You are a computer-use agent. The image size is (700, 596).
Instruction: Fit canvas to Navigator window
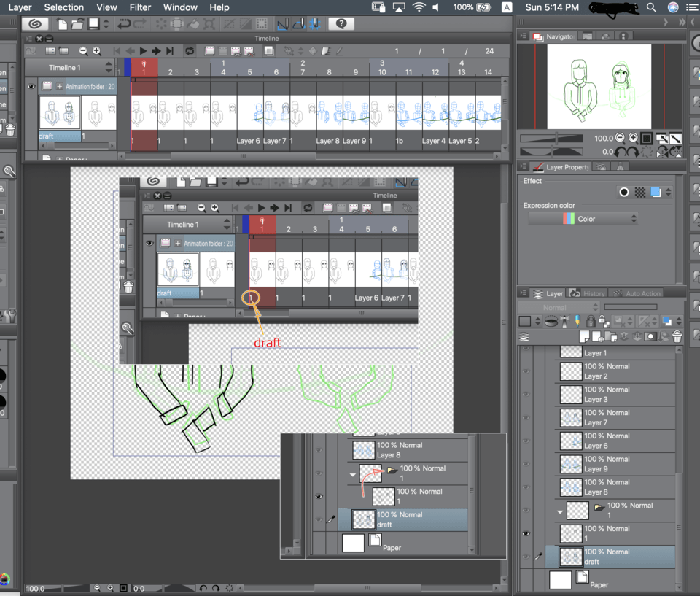(x=661, y=138)
